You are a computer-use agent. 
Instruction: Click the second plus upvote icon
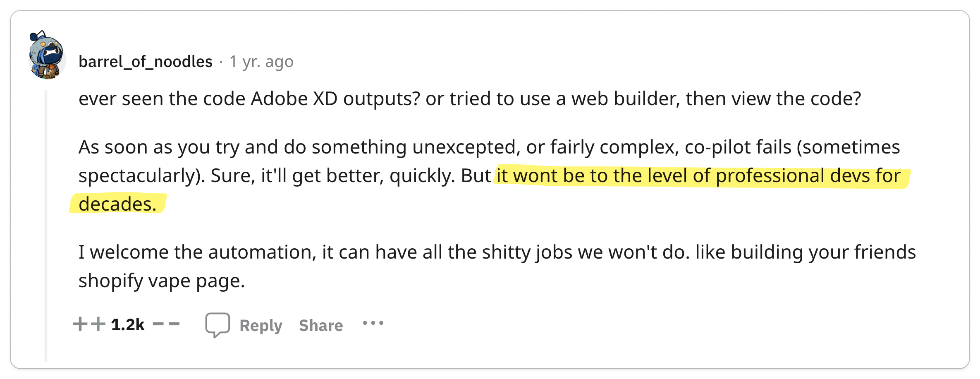pos(98,324)
